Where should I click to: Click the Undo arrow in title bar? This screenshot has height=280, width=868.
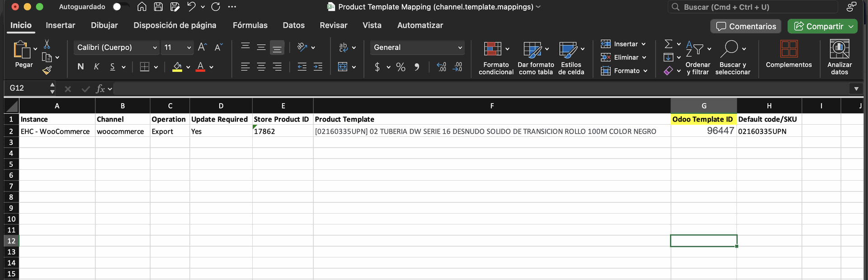[191, 7]
